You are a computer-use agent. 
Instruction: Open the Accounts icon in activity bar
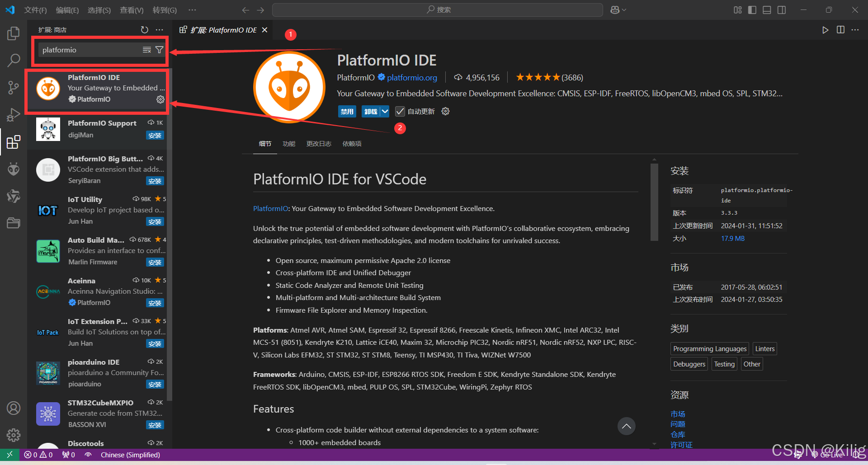click(14, 408)
